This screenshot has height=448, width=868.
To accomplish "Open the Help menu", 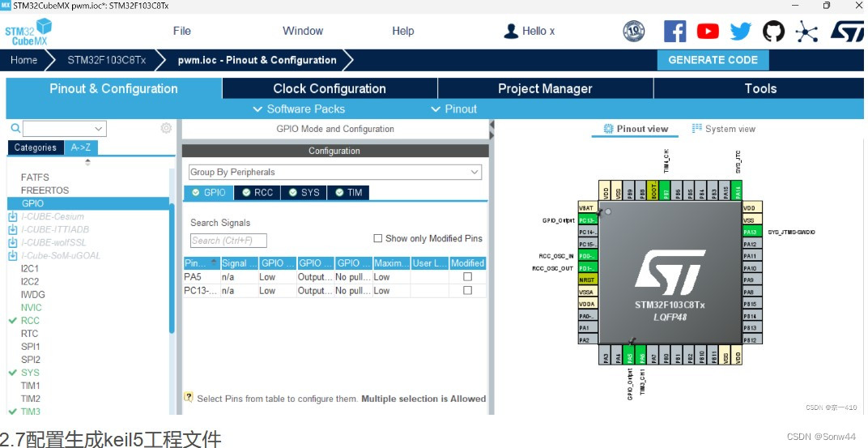I will pyautogui.click(x=403, y=31).
